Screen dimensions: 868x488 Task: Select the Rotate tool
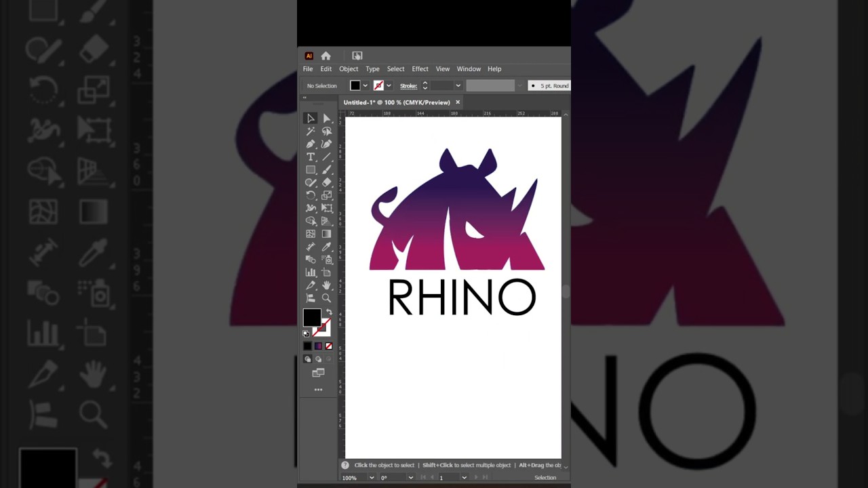point(311,195)
